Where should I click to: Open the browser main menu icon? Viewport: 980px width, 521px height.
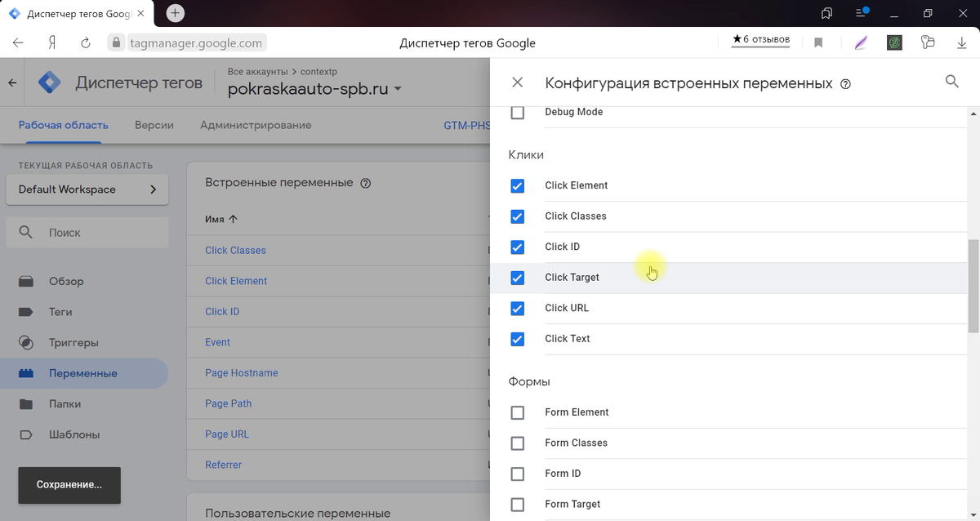(861, 13)
